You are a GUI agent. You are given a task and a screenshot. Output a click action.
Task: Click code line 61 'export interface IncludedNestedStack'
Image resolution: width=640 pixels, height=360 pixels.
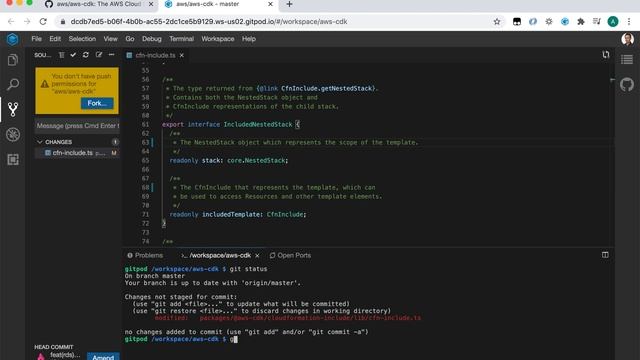pyautogui.click(x=231, y=124)
